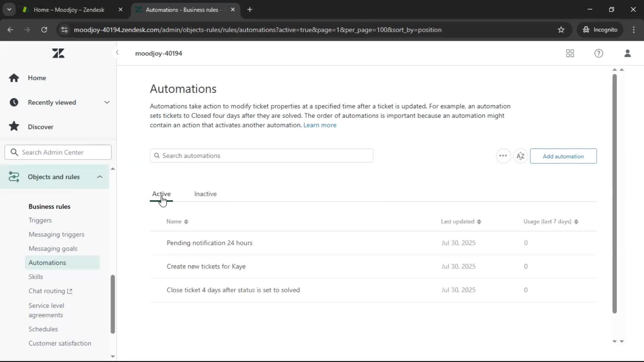
Task: Click Discover text in sidebar
Action: pyautogui.click(x=41, y=127)
